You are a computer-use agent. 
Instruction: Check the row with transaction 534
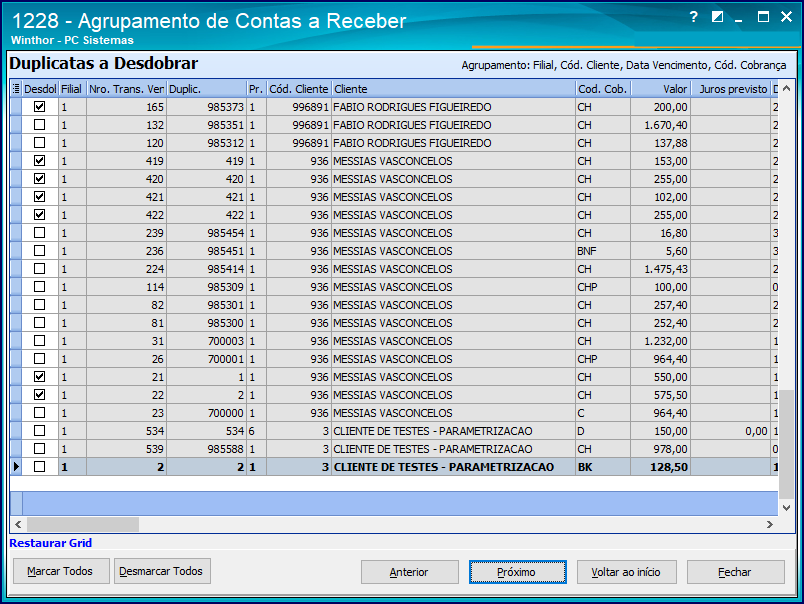[39, 431]
